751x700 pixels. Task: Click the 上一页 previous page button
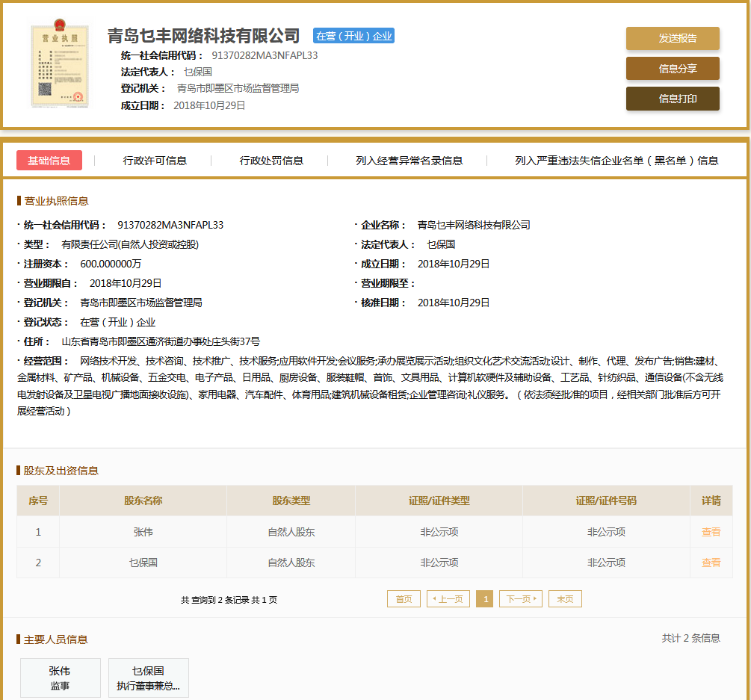click(x=448, y=599)
